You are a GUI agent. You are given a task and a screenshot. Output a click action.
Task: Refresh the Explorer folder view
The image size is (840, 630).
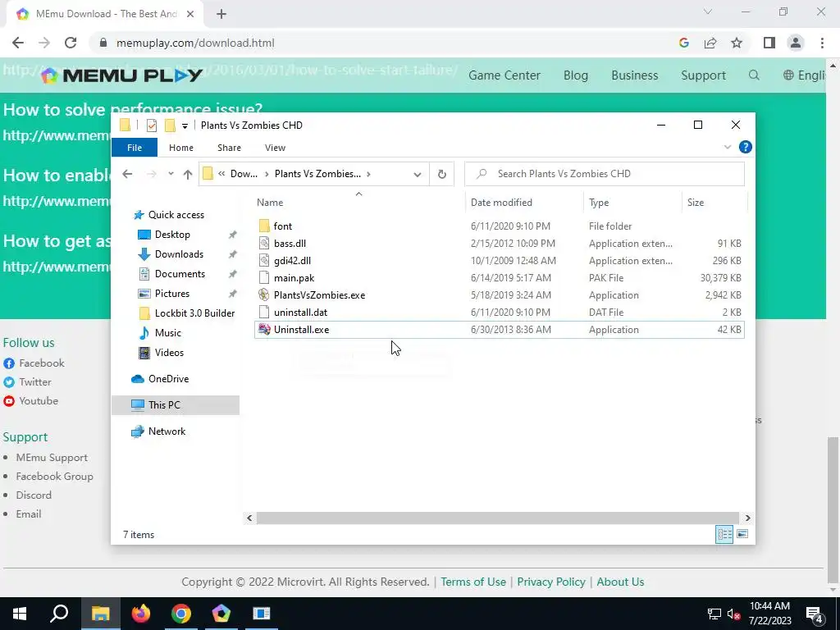click(442, 174)
